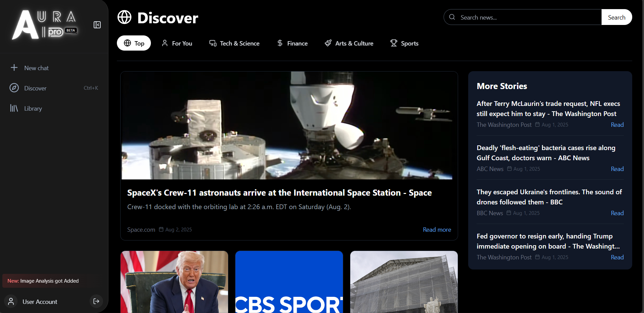Click the globe icon on the Top tab
This screenshot has width=644, height=313.
coord(127,43)
